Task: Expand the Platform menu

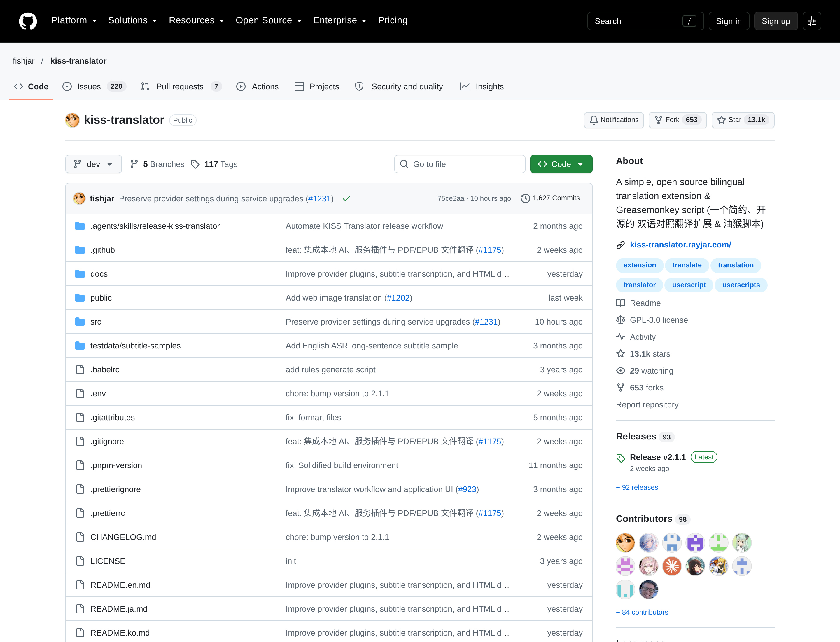Action: click(74, 21)
